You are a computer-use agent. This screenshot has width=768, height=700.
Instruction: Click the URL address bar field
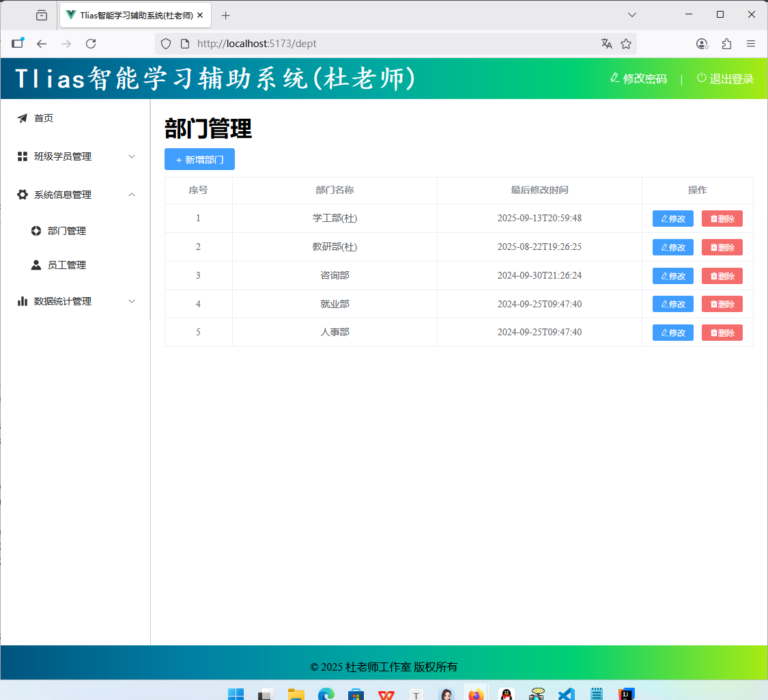pyautogui.click(x=389, y=44)
